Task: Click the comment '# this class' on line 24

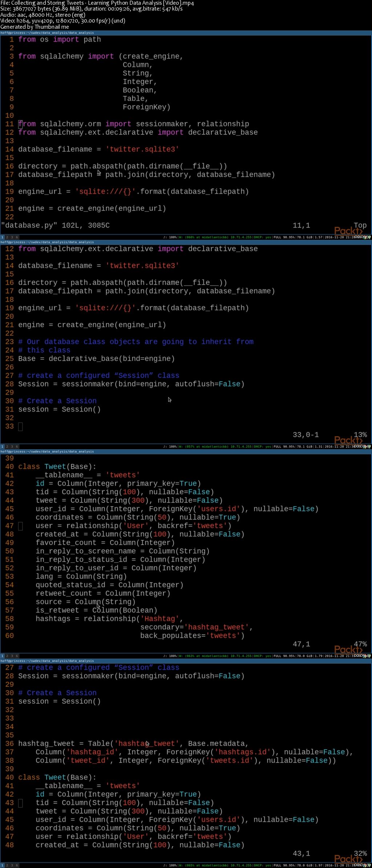Action: click(44, 350)
